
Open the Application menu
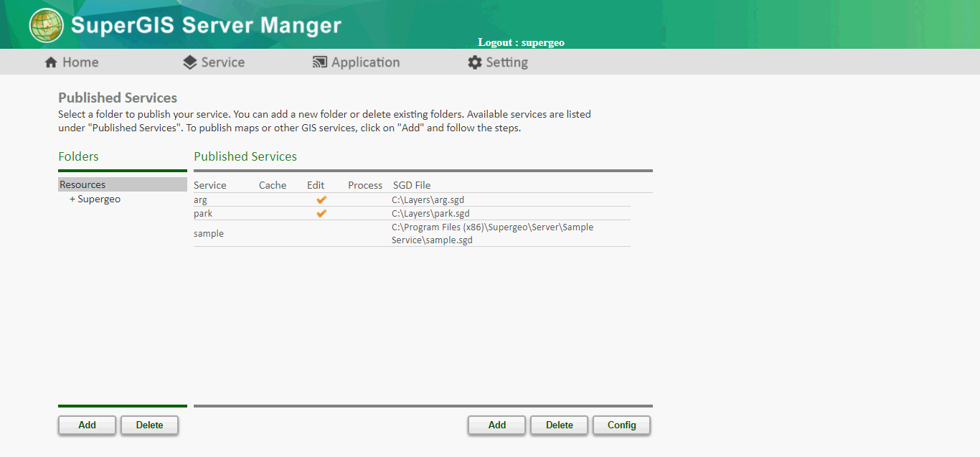(x=357, y=62)
